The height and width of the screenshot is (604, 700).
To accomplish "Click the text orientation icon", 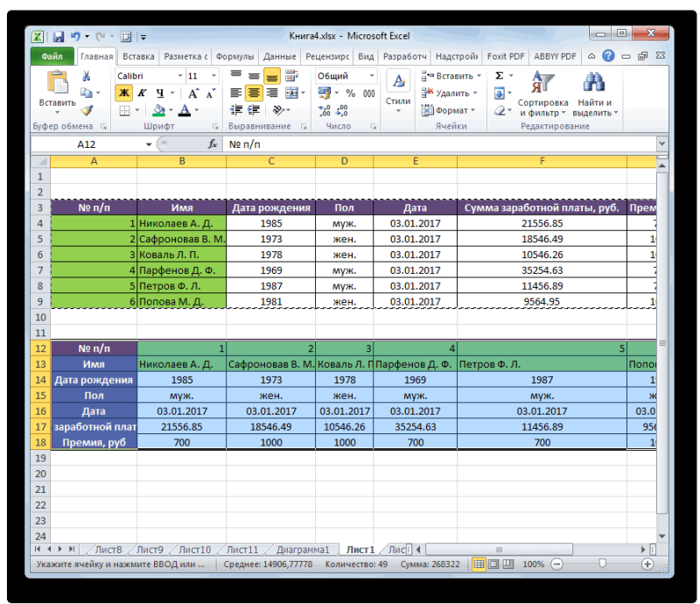I will coord(279,110).
